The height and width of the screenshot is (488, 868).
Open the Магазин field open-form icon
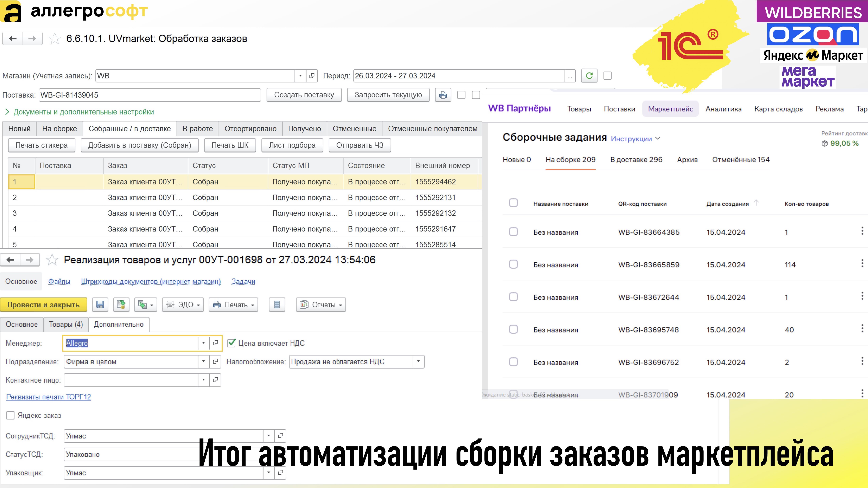[312, 75]
